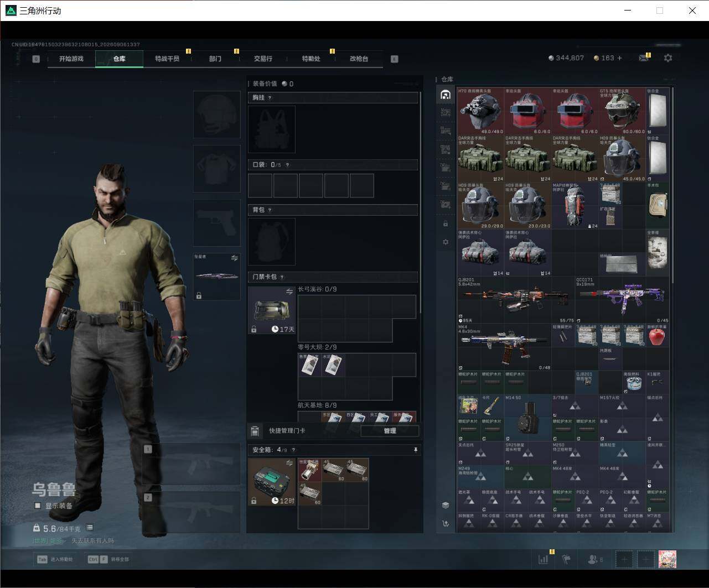Click the first empty team slot plus button
The width and height of the screenshot is (709, 588).
624,559
